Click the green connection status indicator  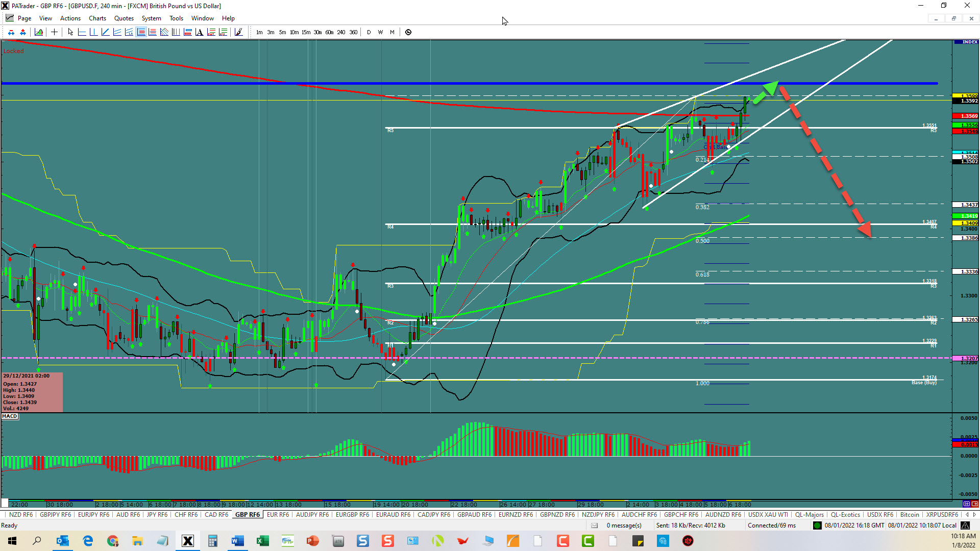(817, 525)
